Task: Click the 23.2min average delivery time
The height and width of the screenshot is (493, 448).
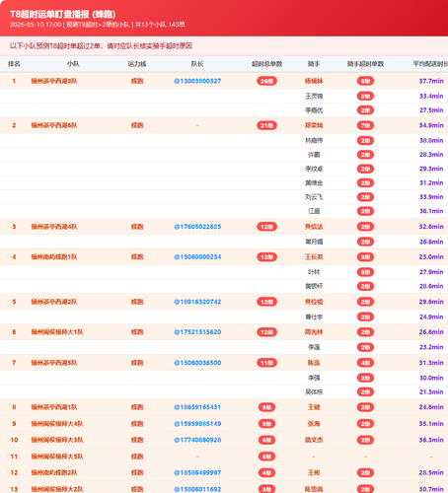Action: 431,347
